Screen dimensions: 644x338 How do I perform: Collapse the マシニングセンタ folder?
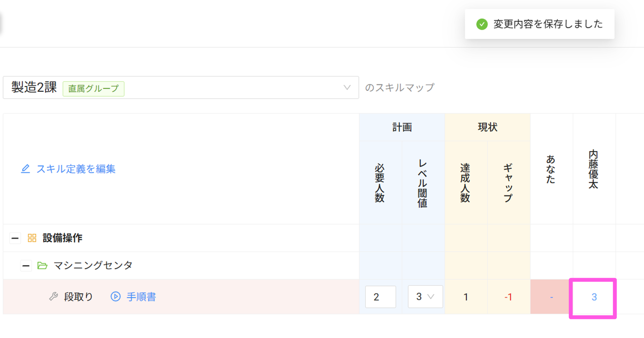(26, 266)
